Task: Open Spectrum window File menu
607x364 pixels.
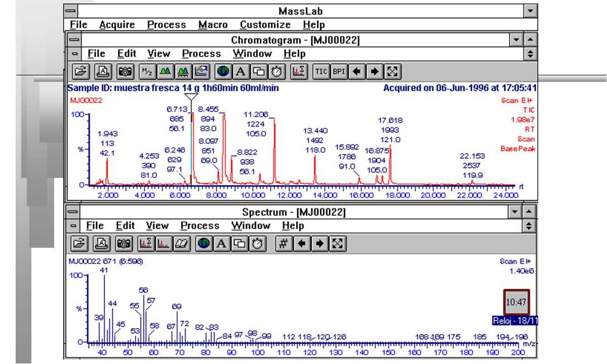Action: (96, 225)
